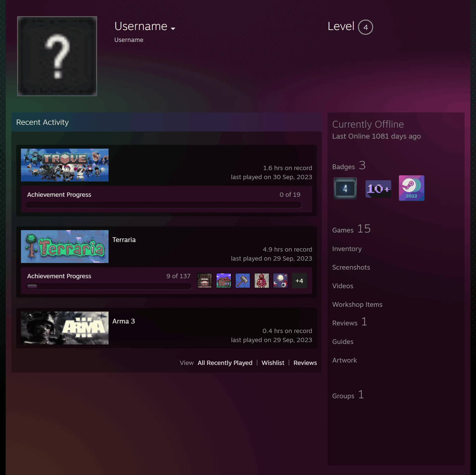Open the Artwork page
Viewport: 476px width, 475px height.
tap(344, 360)
